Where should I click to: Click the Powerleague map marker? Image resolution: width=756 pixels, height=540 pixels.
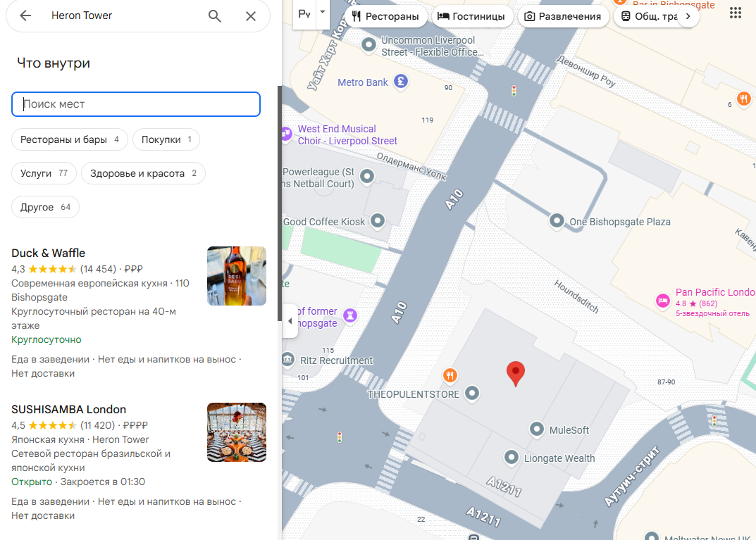click(x=367, y=176)
